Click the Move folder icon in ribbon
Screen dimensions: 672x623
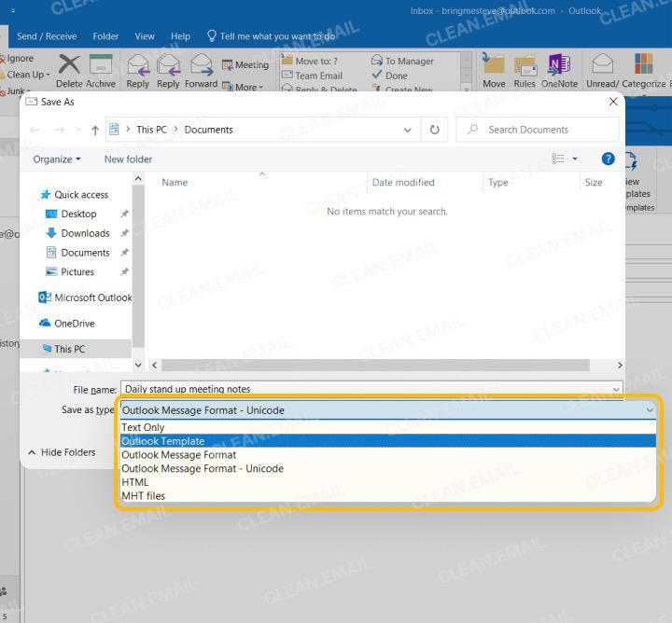[494, 64]
